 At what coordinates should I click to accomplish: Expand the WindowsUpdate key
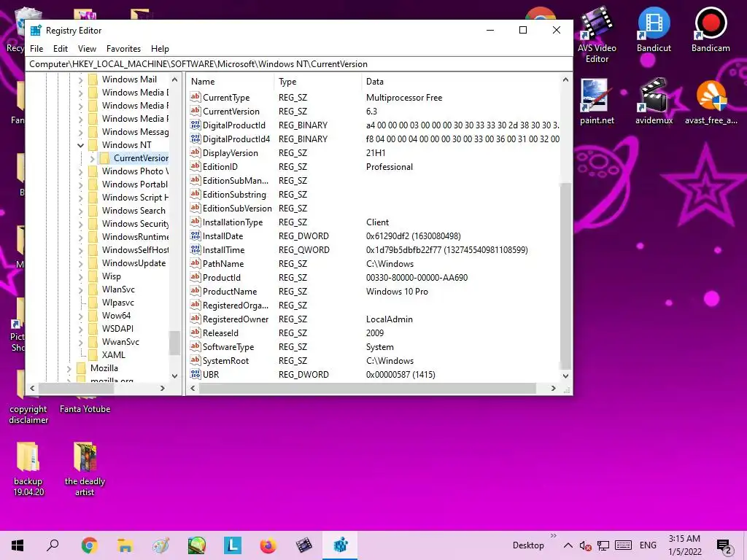click(80, 263)
